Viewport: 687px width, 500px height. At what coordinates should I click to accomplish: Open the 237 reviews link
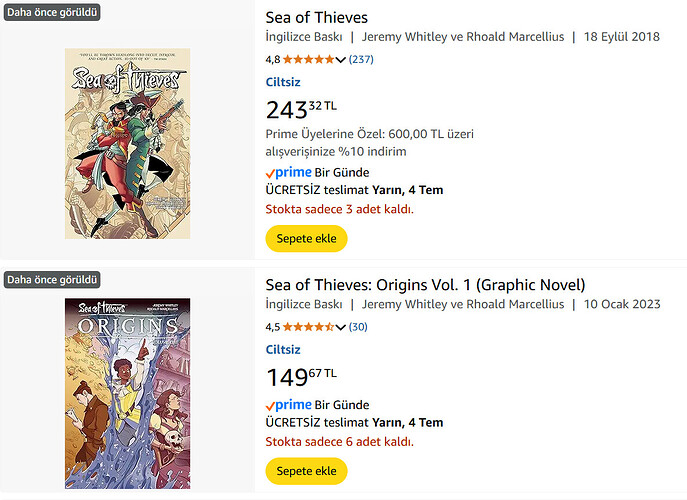pyautogui.click(x=361, y=59)
